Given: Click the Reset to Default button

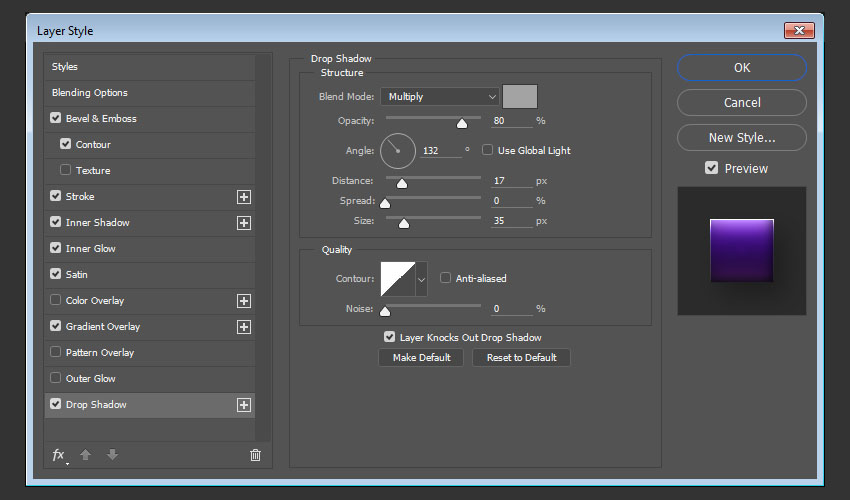Looking at the screenshot, I should point(521,357).
